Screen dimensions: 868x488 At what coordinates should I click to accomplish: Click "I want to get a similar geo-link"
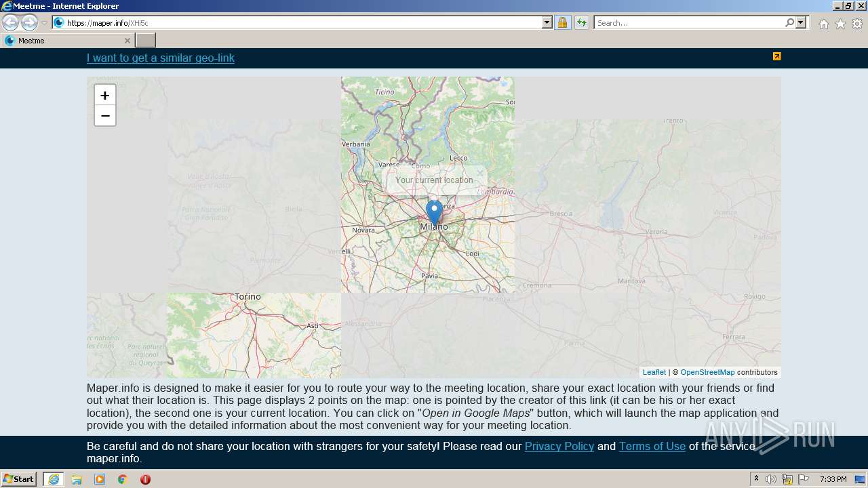(x=161, y=58)
